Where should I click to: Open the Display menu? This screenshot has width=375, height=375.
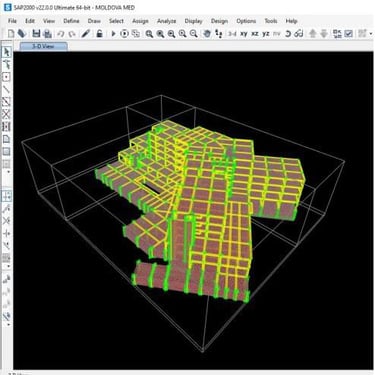194,21
